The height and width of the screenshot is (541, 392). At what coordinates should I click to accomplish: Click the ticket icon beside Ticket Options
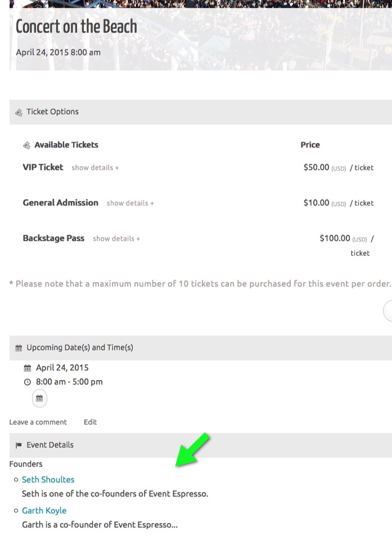pyautogui.click(x=19, y=113)
